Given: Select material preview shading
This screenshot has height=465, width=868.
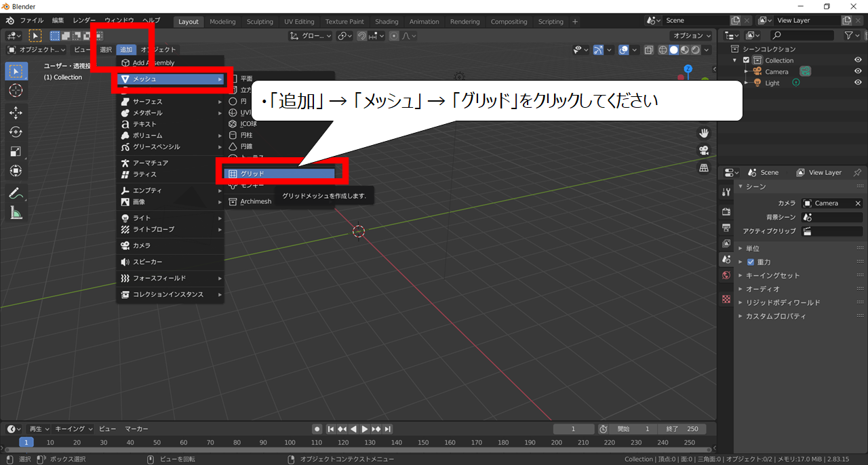Looking at the screenshot, I should pyautogui.click(x=685, y=49).
